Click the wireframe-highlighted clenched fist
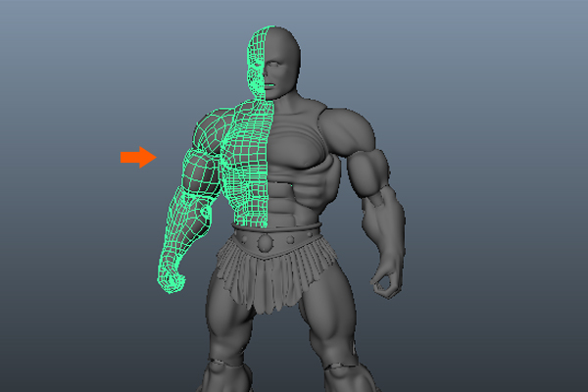 (x=171, y=281)
